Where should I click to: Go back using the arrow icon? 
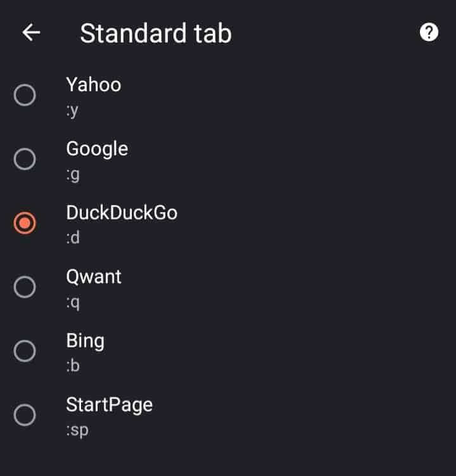[x=31, y=33]
